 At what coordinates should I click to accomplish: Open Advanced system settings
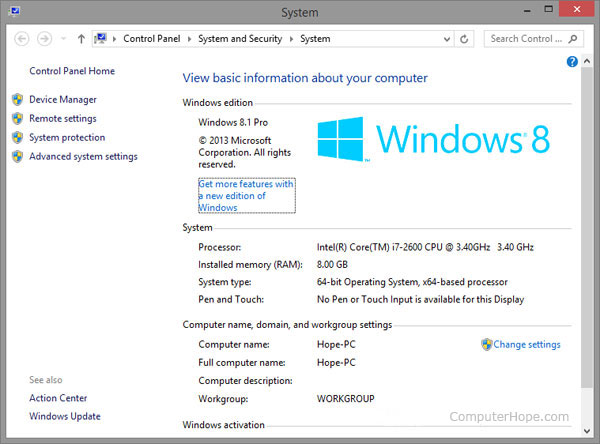click(83, 156)
